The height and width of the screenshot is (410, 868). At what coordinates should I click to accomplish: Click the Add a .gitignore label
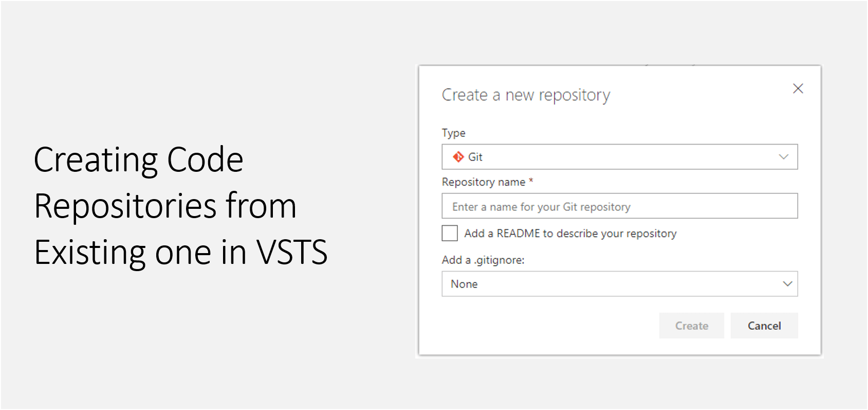pyautogui.click(x=483, y=260)
